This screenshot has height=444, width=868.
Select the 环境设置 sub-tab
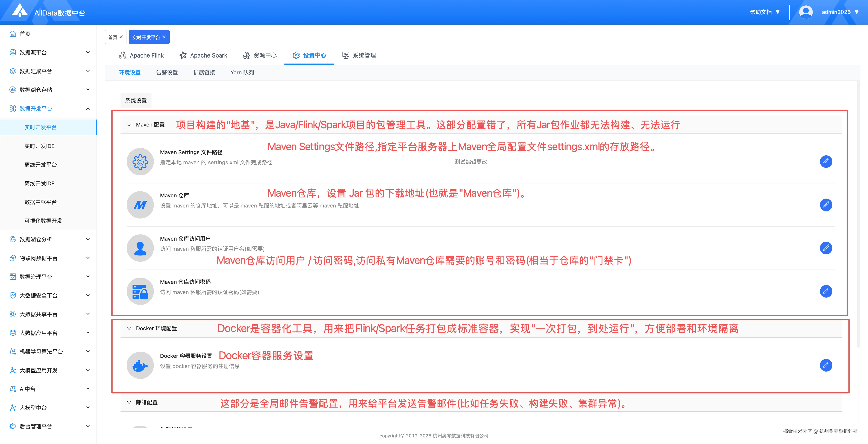pyautogui.click(x=130, y=72)
